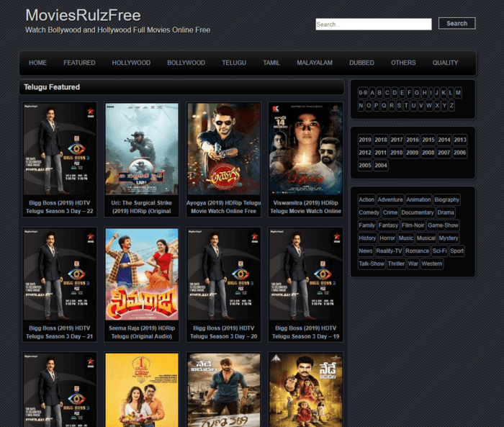Expand the OTHERS navigation menu
The height and width of the screenshot is (427, 504).
[x=403, y=63]
